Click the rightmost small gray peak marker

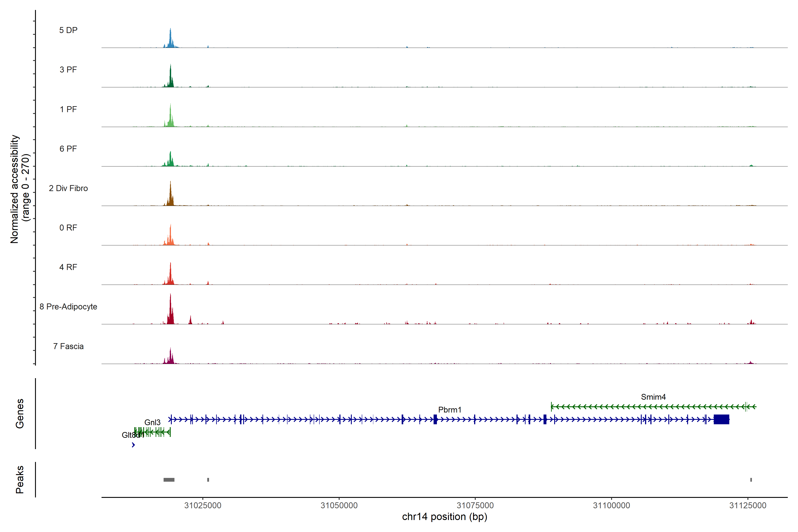point(751,480)
